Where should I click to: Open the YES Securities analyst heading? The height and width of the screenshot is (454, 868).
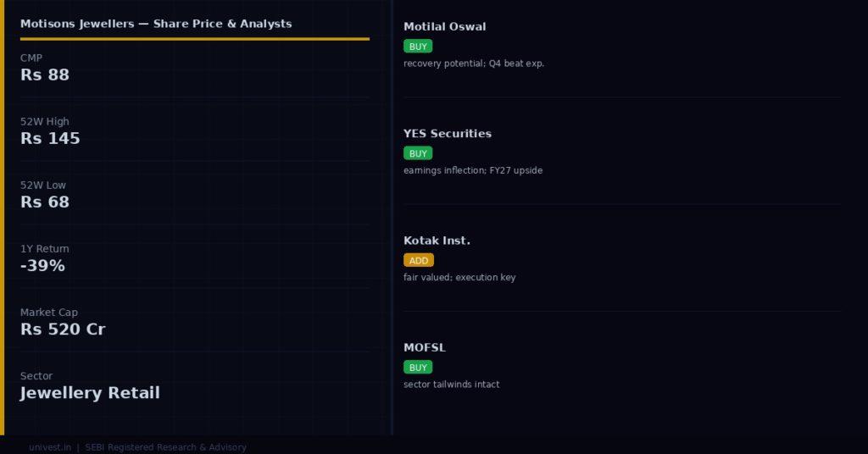[x=448, y=134]
